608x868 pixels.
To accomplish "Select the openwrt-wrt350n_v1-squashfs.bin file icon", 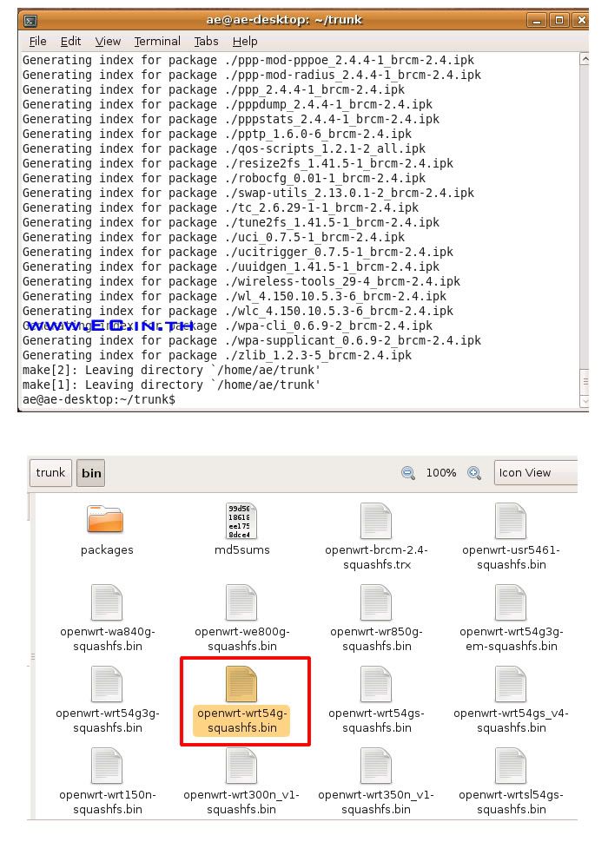I will [x=376, y=766].
